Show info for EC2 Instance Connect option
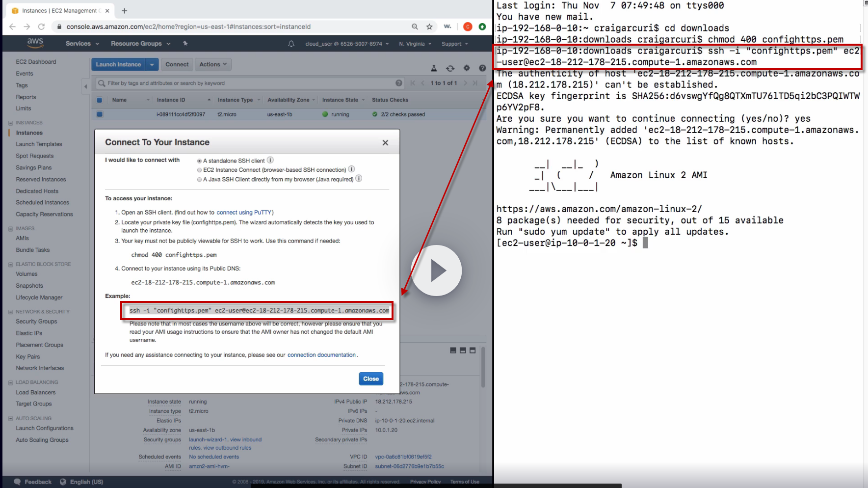This screenshot has height=488, width=868. coord(351,169)
